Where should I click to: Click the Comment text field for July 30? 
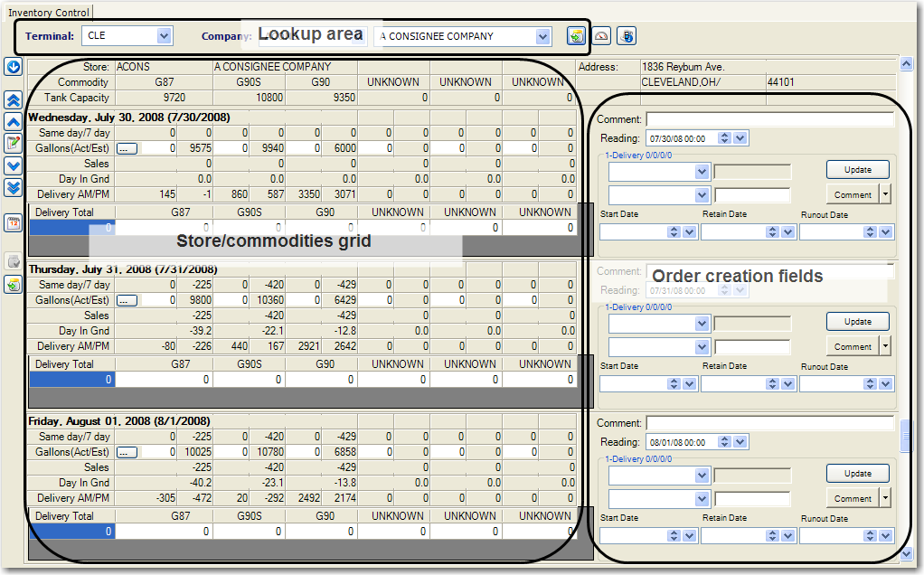[769, 119]
